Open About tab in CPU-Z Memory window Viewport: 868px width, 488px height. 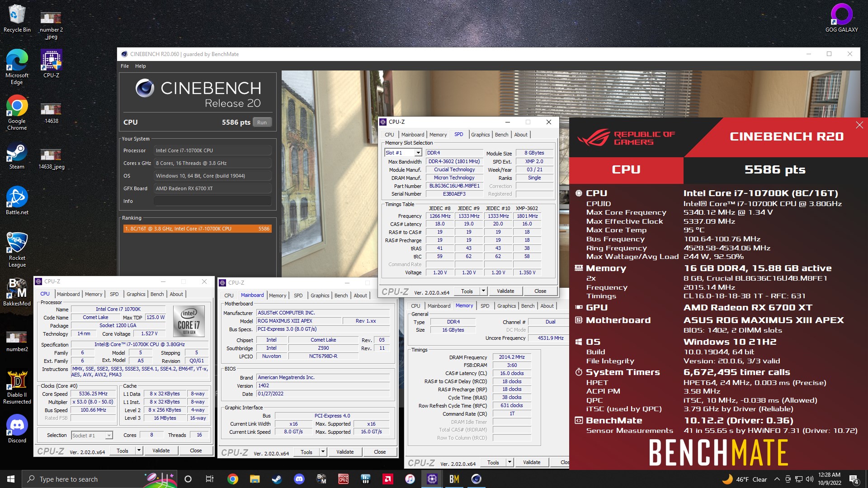[x=547, y=306]
